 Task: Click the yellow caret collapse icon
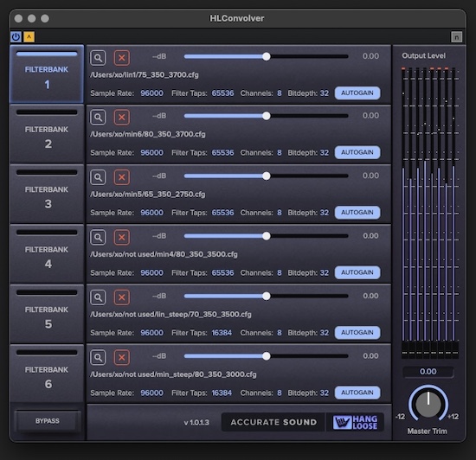pyautogui.click(x=29, y=37)
